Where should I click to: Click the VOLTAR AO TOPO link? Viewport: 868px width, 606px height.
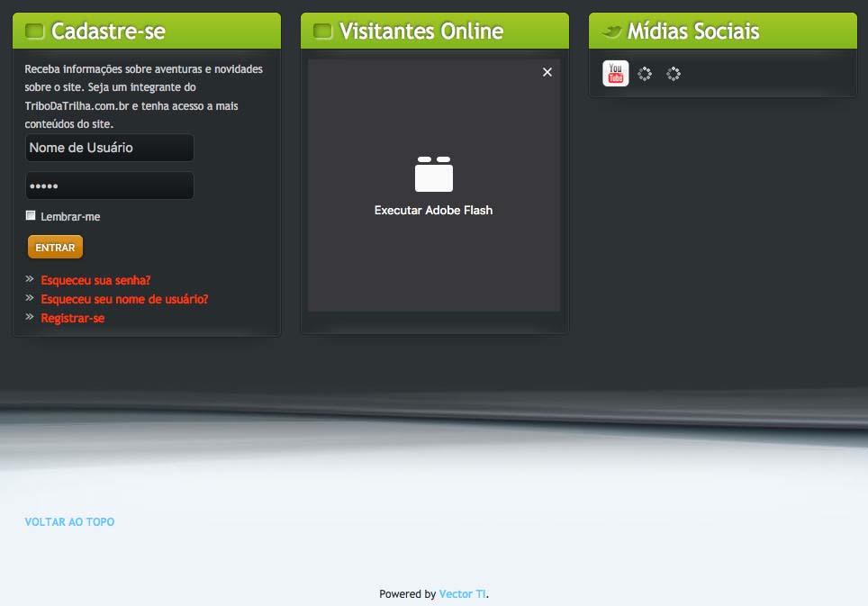69,521
